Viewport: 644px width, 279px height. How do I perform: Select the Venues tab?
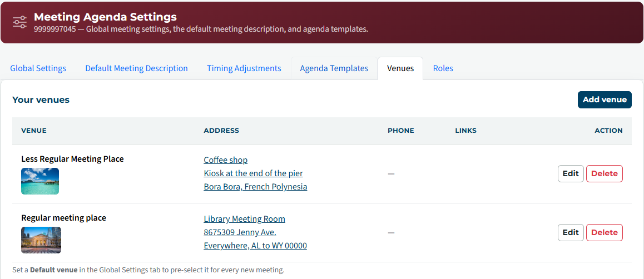tap(400, 68)
